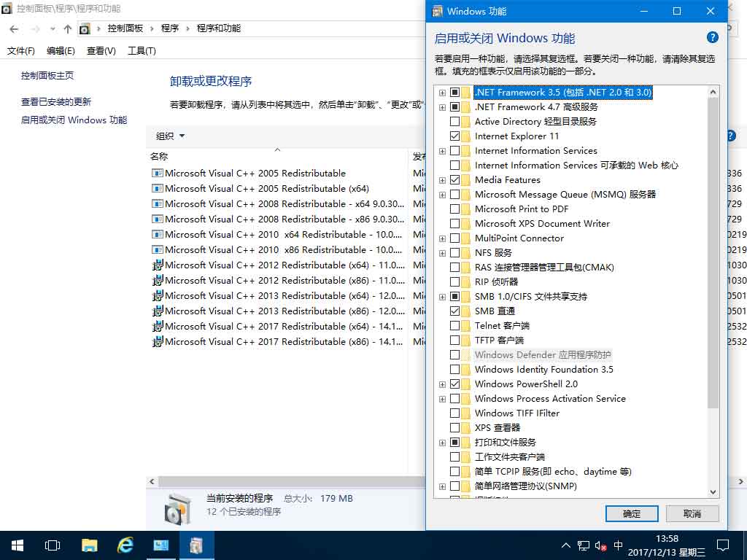Tick the TFTP 客户端 checkbox
This screenshot has height=560, width=747.
(455, 340)
